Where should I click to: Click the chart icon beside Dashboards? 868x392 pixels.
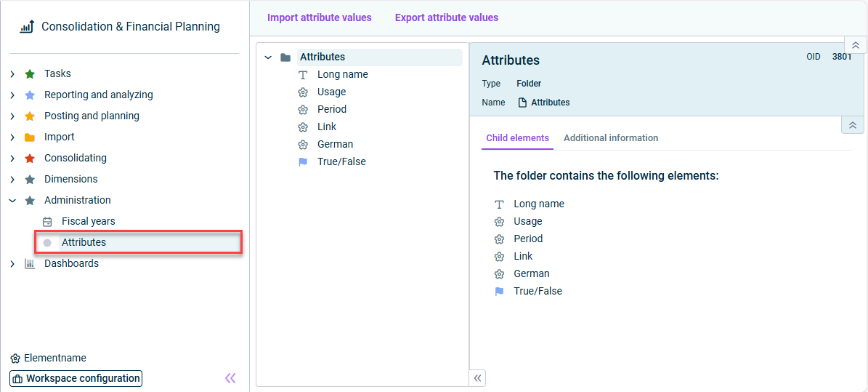coord(30,264)
